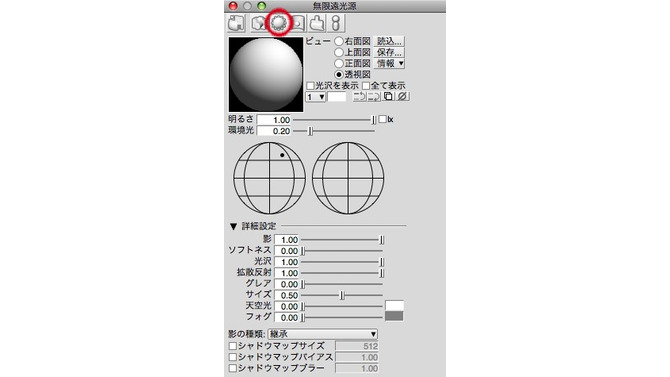This screenshot has height=377, width=670.
Task: Select the distant light sun-shaped icon
Action: pyautogui.click(x=279, y=23)
